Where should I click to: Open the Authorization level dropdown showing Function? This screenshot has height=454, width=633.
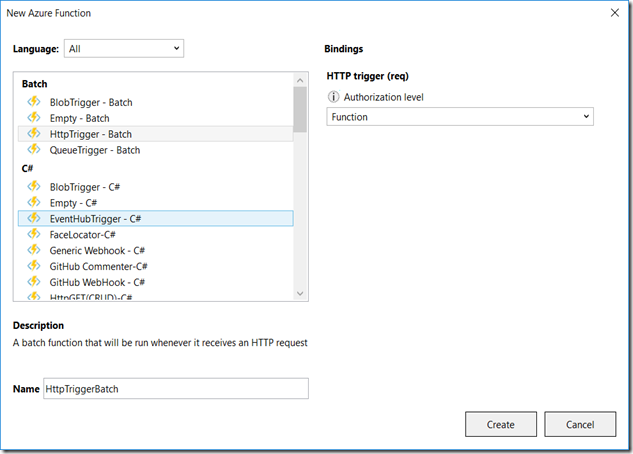[x=460, y=117]
